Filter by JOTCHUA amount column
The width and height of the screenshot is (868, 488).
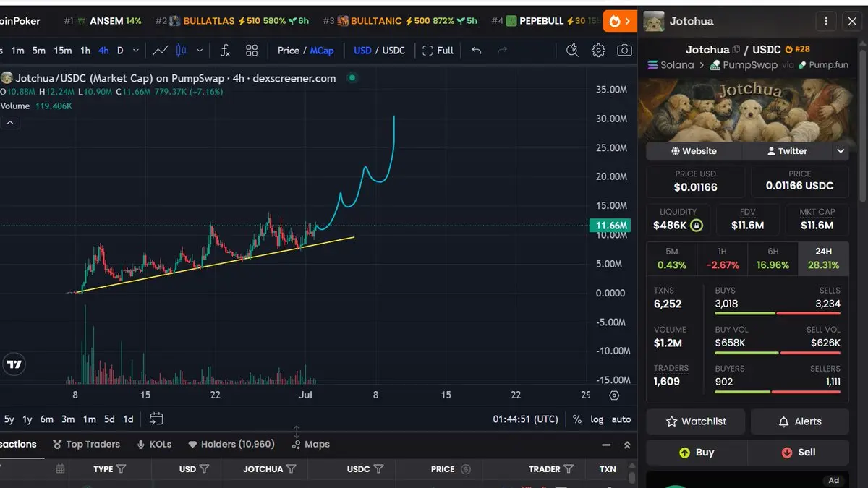pos(291,469)
